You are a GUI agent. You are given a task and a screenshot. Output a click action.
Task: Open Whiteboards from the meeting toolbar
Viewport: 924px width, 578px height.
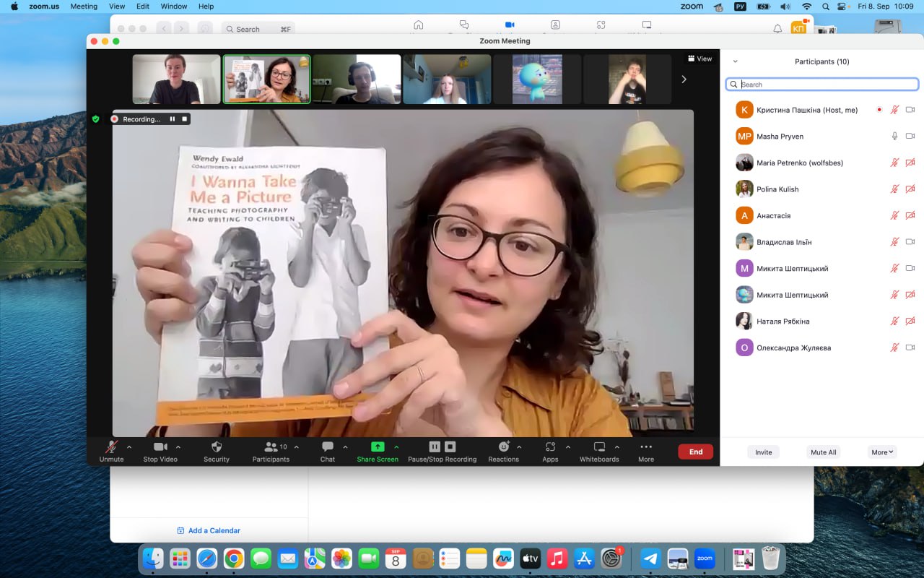(599, 447)
